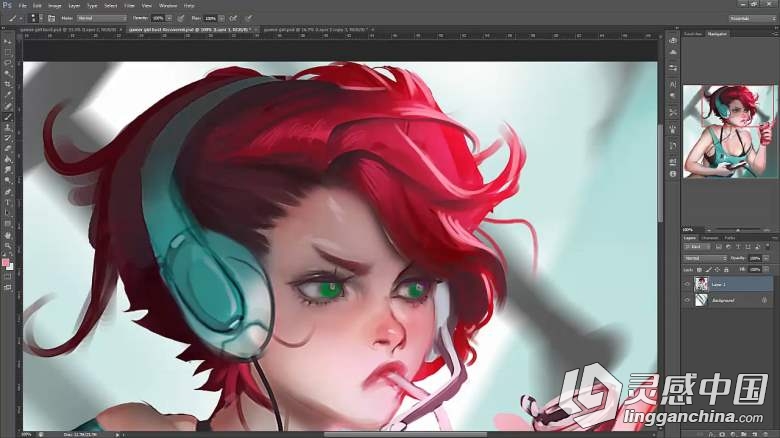Toggle the Brush panel button in options bar
The height and width of the screenshot is (438, 780).
pos(51,18)
